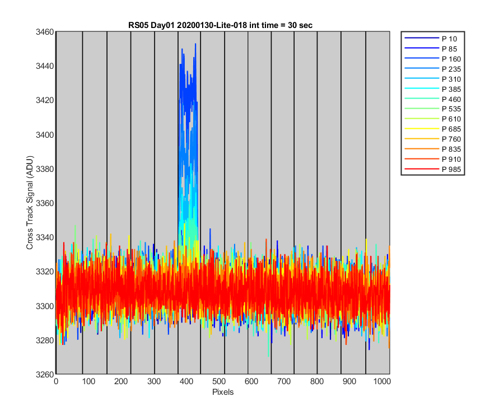Click the orange line sample for P 835

pos(422,149)
